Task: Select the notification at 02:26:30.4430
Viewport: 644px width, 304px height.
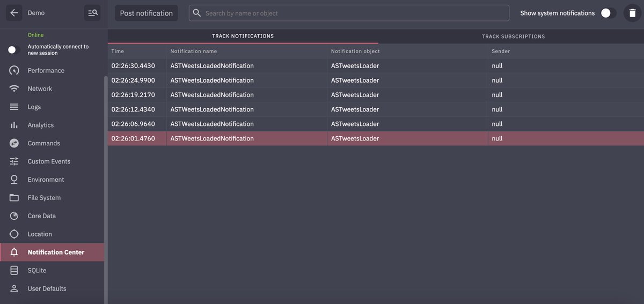Action: point(376,66)
